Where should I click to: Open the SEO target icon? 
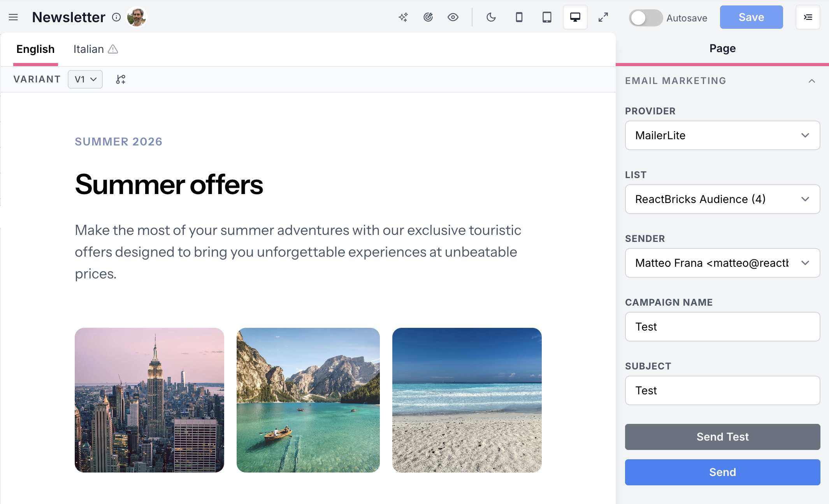[428, 17]
